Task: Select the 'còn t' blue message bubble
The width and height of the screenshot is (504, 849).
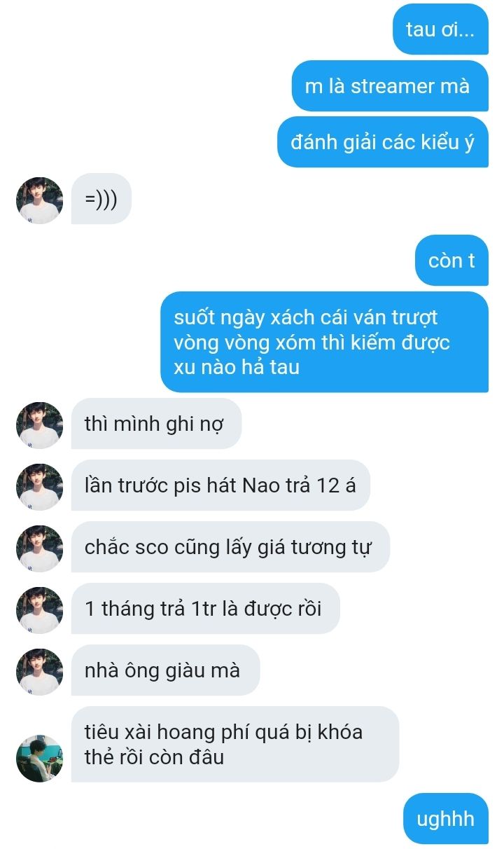Action: (451, 261)
